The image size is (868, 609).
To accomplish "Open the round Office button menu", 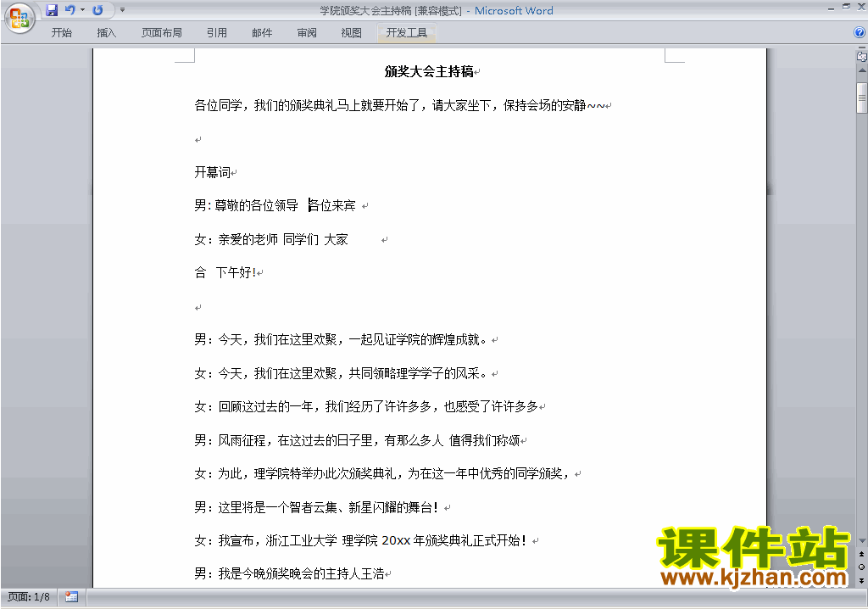I will [x=19, y=18].
